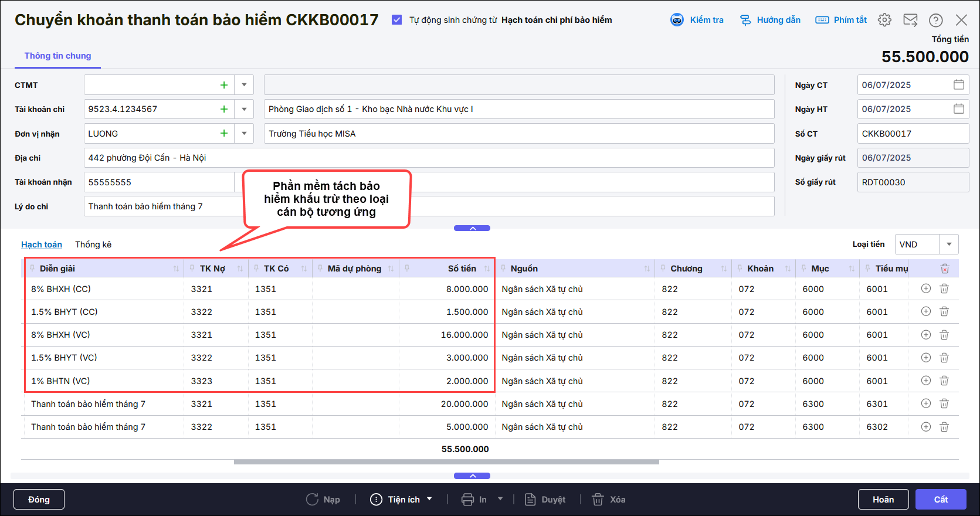Click the settings gear icon in header

[884, 20]
